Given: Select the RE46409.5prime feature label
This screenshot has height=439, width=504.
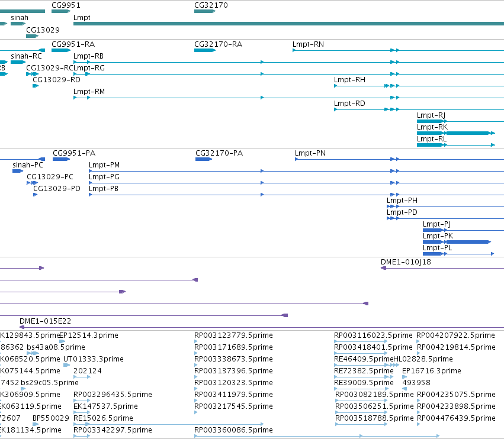Looking at the screenshot, I should coord(364,359).
